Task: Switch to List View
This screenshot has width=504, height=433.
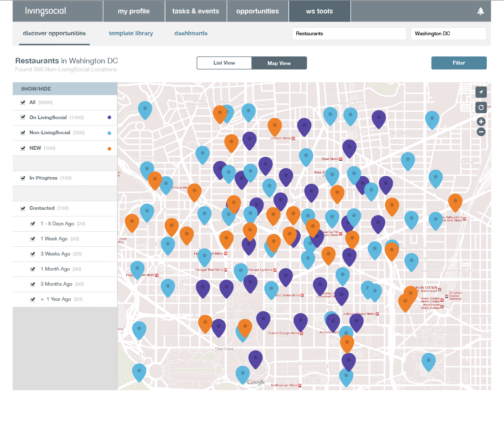Action: 224,63
